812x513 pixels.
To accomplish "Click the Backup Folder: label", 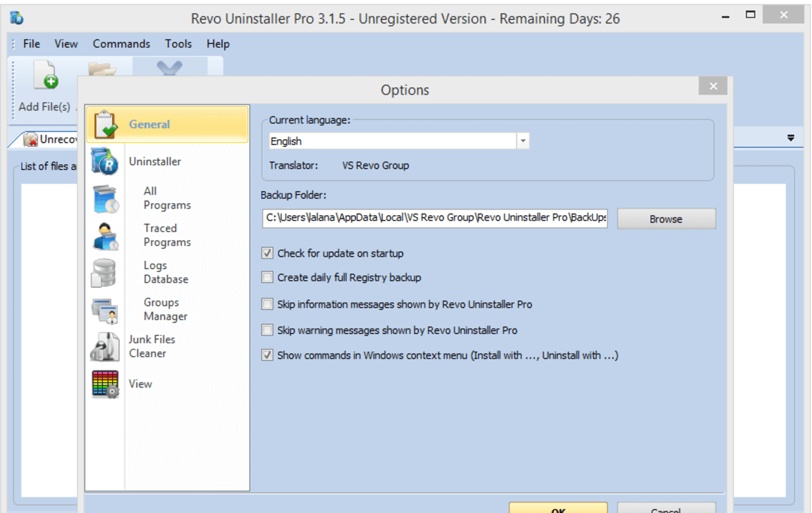I will [293, 195].
